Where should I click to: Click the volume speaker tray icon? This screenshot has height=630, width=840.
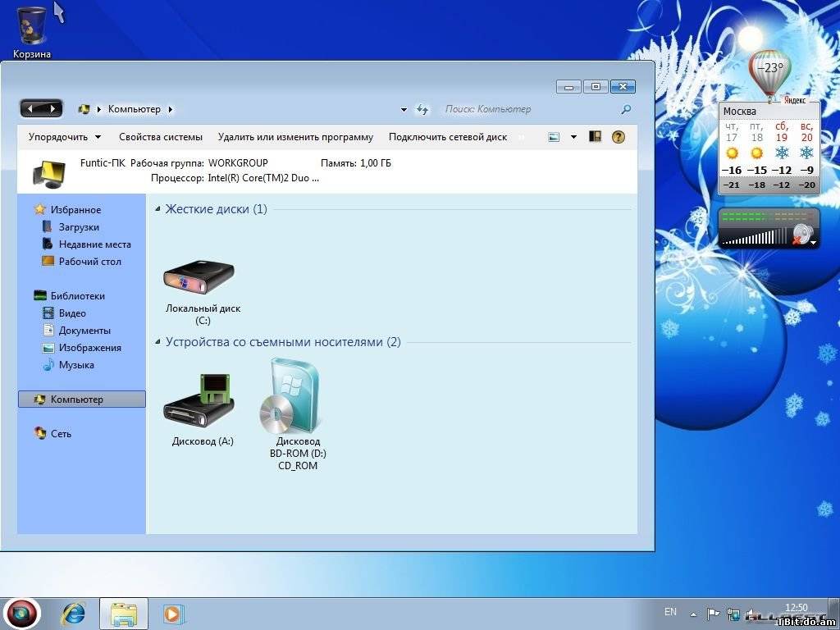[751, 614]
